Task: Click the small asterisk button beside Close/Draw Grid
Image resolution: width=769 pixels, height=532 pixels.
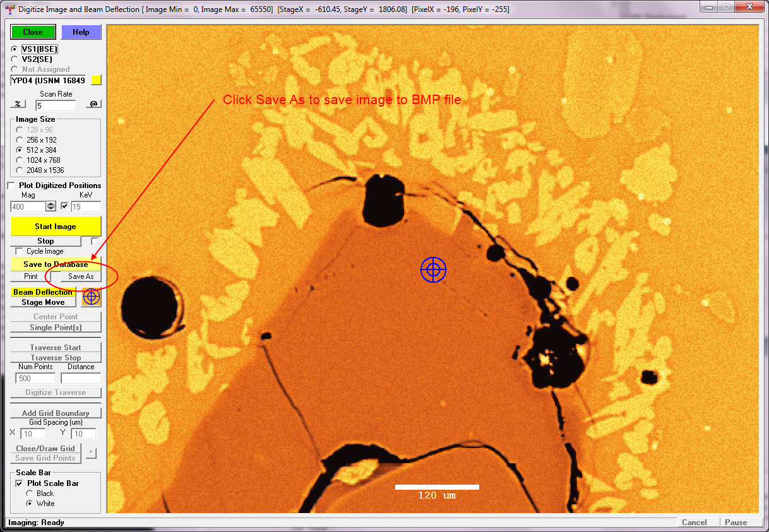Action: click(91, 452)
